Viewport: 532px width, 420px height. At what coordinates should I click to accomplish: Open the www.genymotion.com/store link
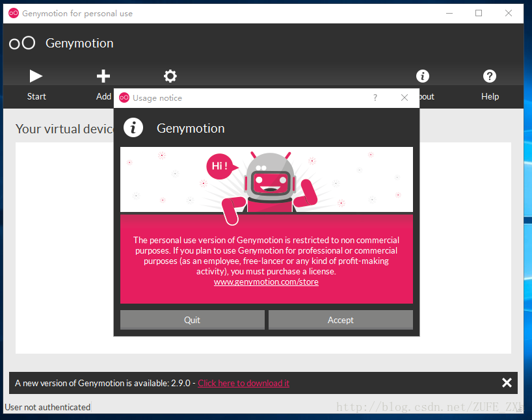[266, 282]
